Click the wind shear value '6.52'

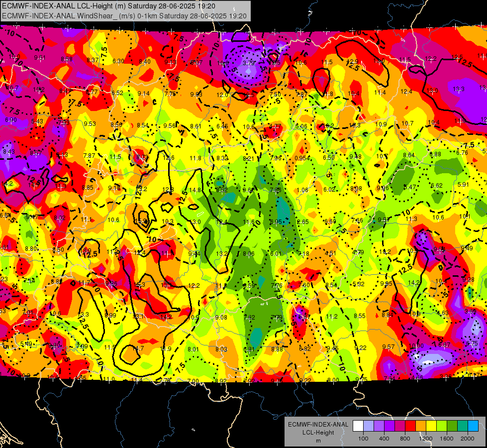point(117,93)
